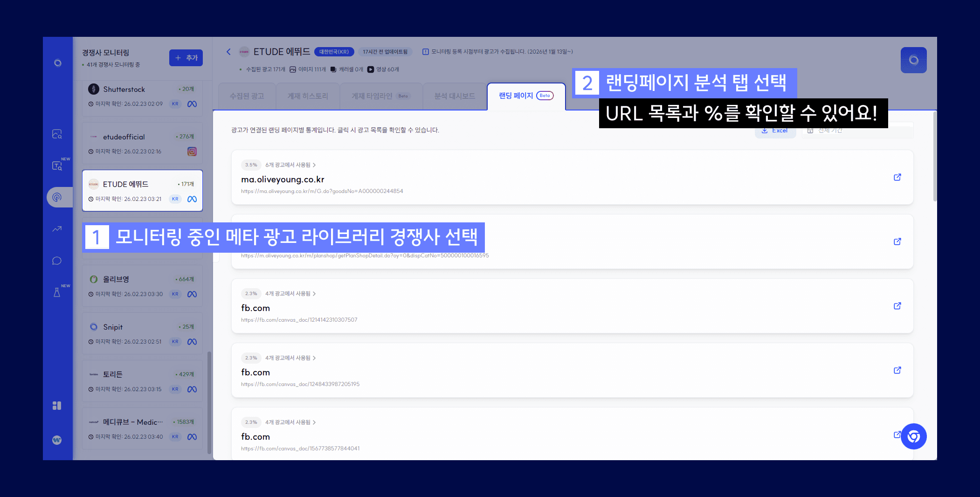
Task: Select the 토리든 competitor card
Action: click(x=142, y=381)
